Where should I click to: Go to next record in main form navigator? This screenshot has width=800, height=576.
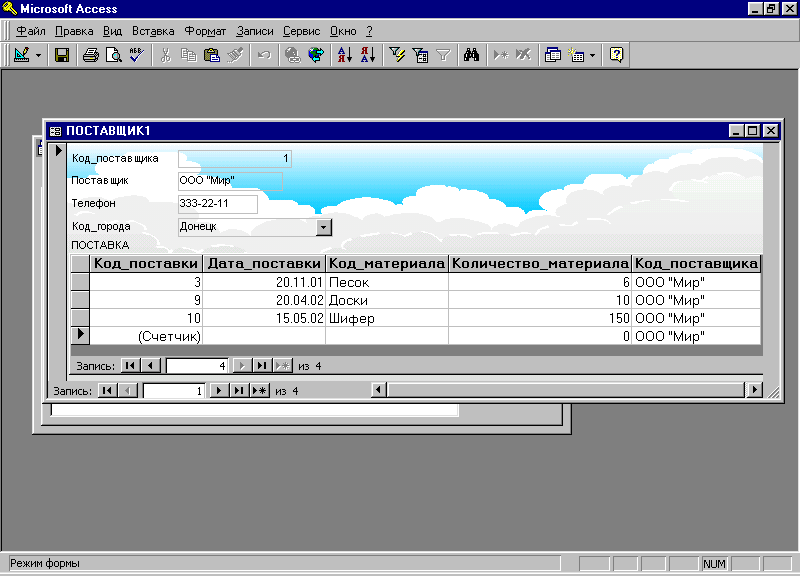pos(219,391)
